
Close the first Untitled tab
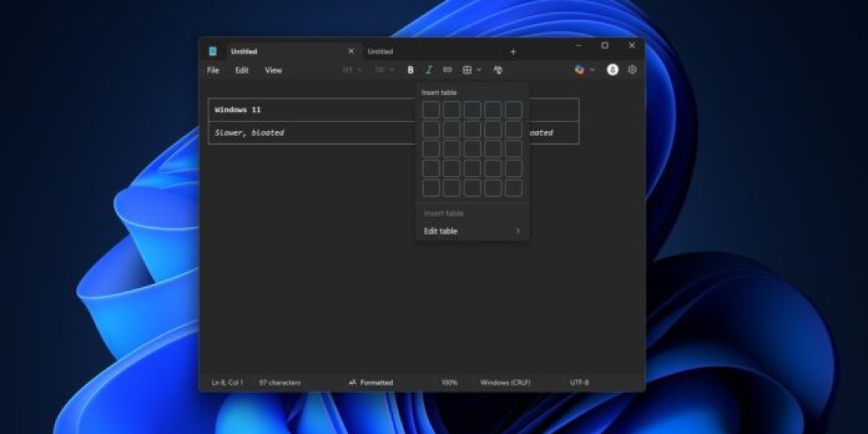point(351,51)
